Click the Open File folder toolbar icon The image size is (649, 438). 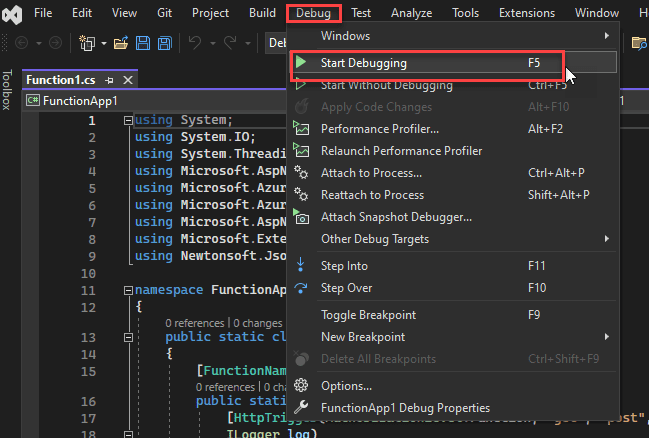point(121,43)
